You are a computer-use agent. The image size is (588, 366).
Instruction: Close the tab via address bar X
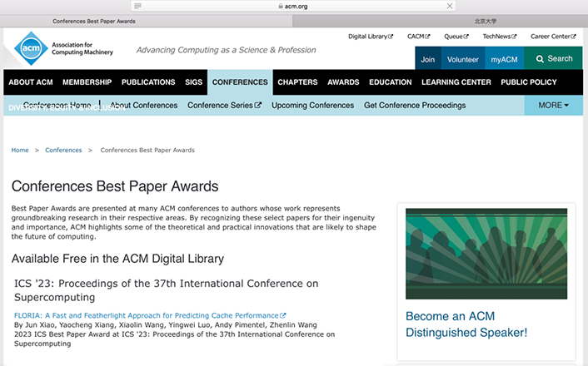pyautogui.click(x=450, y=6)
